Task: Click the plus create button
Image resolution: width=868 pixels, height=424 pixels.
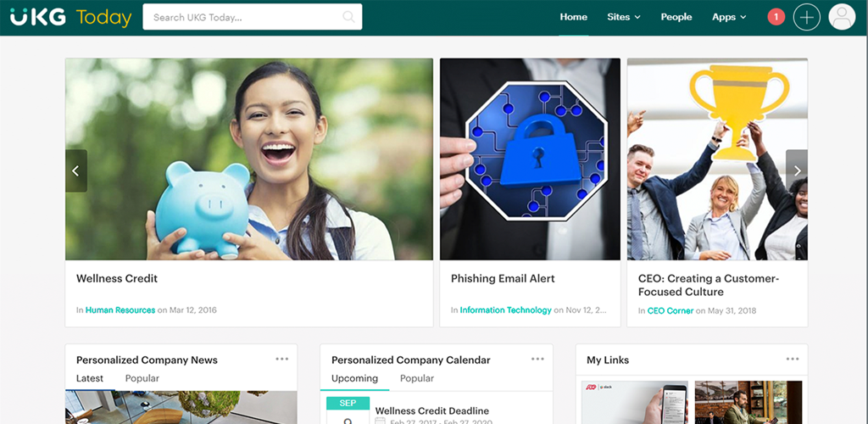Action: (x=807, y=17)
